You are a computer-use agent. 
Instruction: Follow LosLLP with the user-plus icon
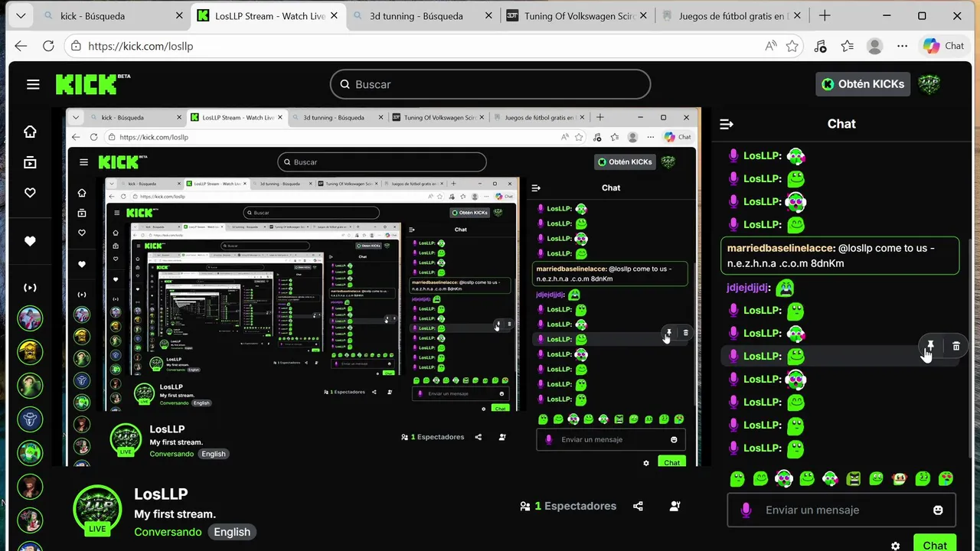click(675, 506)
